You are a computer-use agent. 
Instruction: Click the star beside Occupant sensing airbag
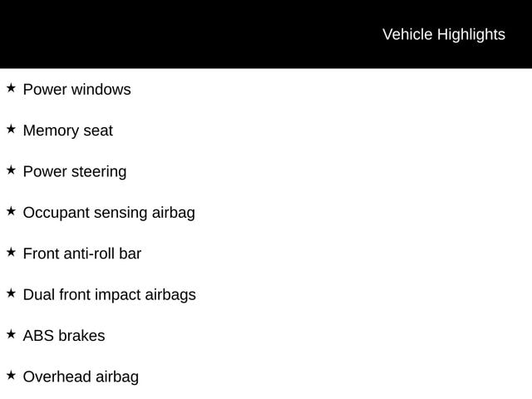click(x=11, y=211)
